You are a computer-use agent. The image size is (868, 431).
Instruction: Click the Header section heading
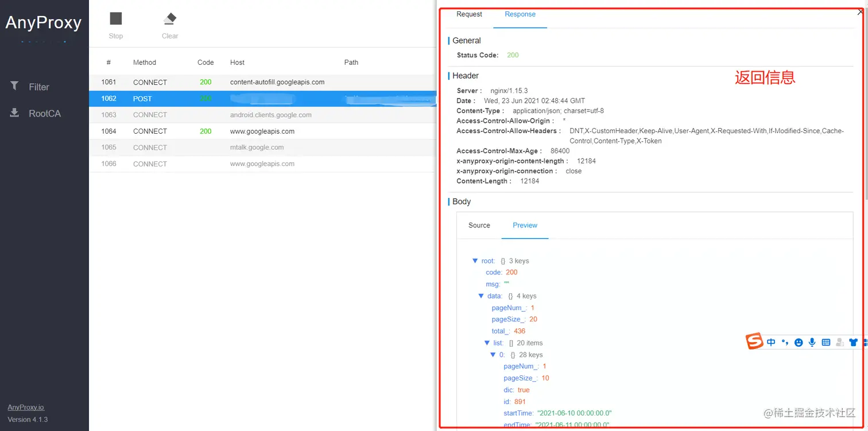[466, 76]
